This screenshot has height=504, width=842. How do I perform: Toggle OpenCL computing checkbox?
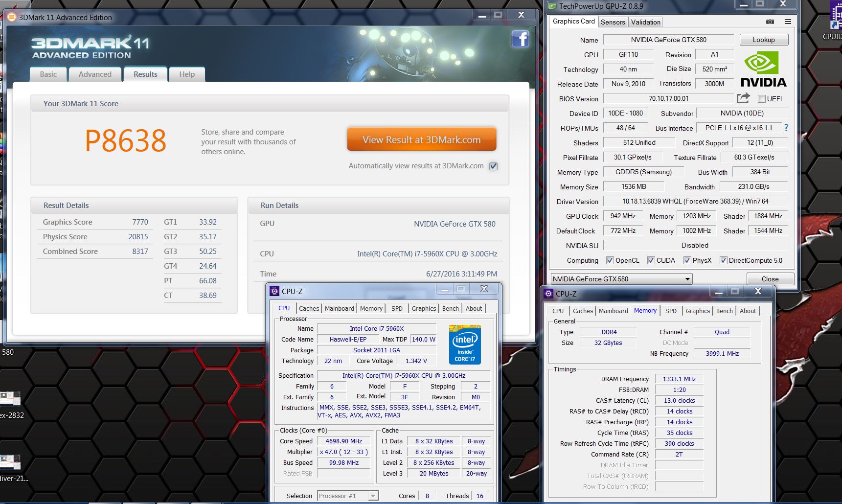pos(610,260)
